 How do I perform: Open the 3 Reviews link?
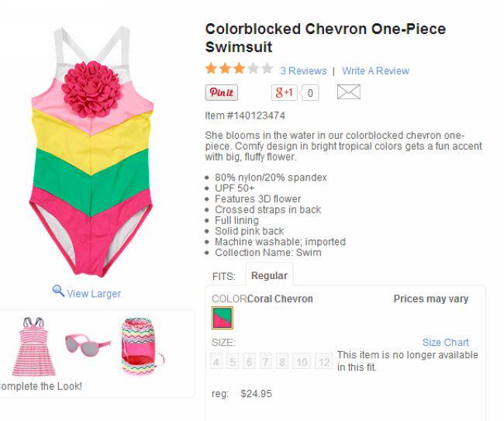[303, 71]
